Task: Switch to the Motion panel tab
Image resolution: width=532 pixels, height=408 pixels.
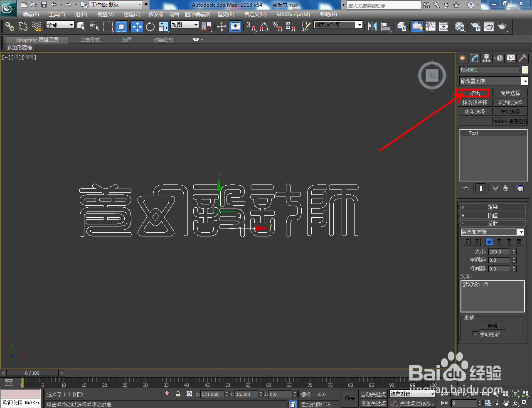Action: click(x=499, y=58)
